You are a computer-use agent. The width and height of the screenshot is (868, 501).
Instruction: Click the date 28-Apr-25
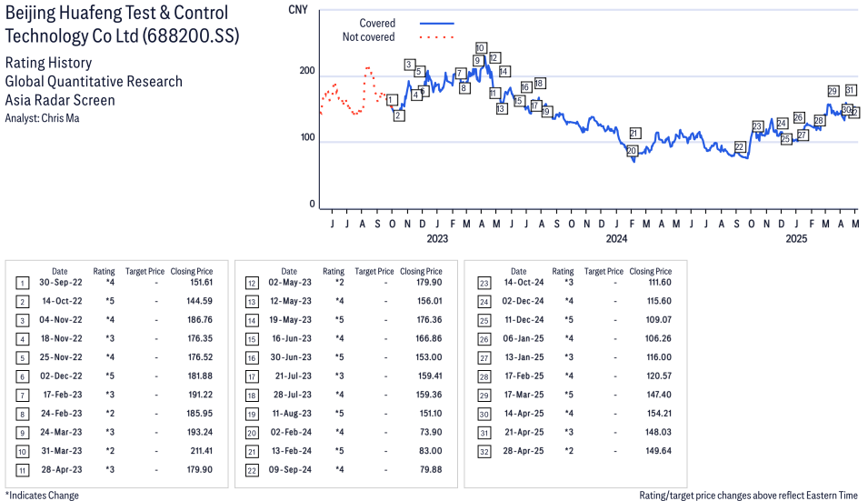click(524, 451)
